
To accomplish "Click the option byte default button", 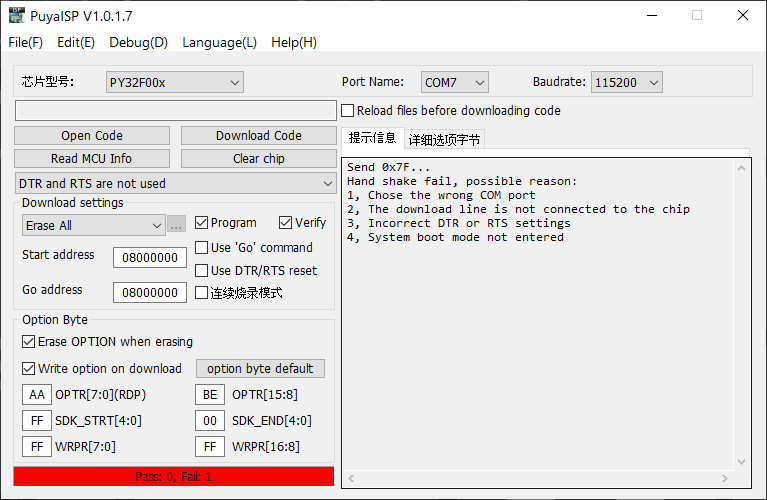I will coord(260,368).
